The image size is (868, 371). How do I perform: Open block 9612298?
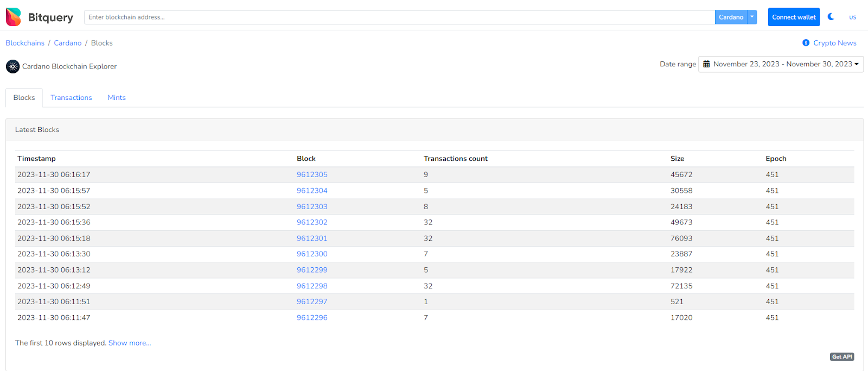312,286
